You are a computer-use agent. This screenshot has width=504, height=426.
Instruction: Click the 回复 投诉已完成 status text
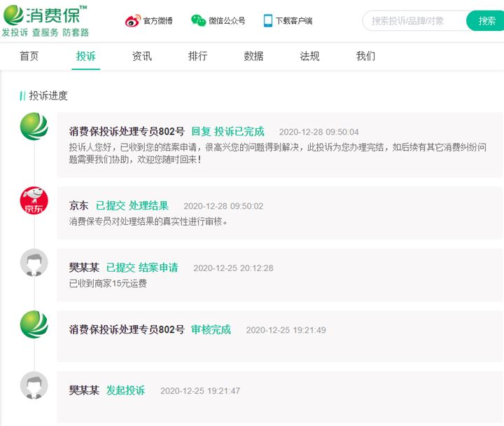[228, 131]
